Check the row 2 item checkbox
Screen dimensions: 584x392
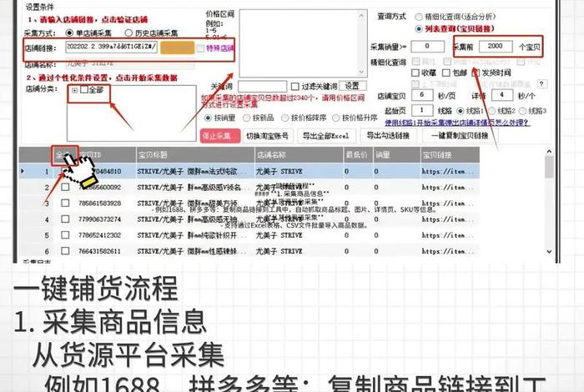click(65, 187)
